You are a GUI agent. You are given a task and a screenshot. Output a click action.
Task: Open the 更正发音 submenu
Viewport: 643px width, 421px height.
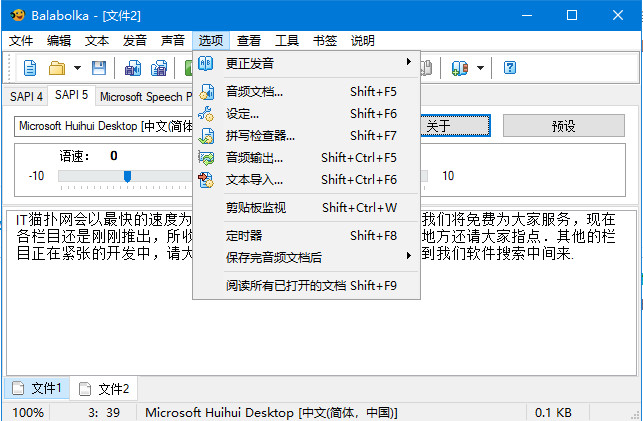pos(306,64)
